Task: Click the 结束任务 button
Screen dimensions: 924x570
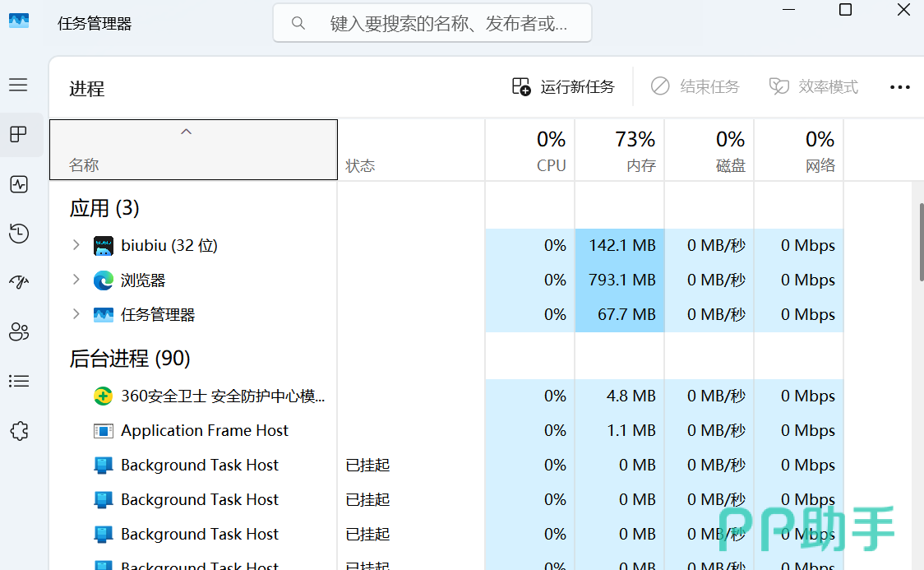Action: [695, 86]
